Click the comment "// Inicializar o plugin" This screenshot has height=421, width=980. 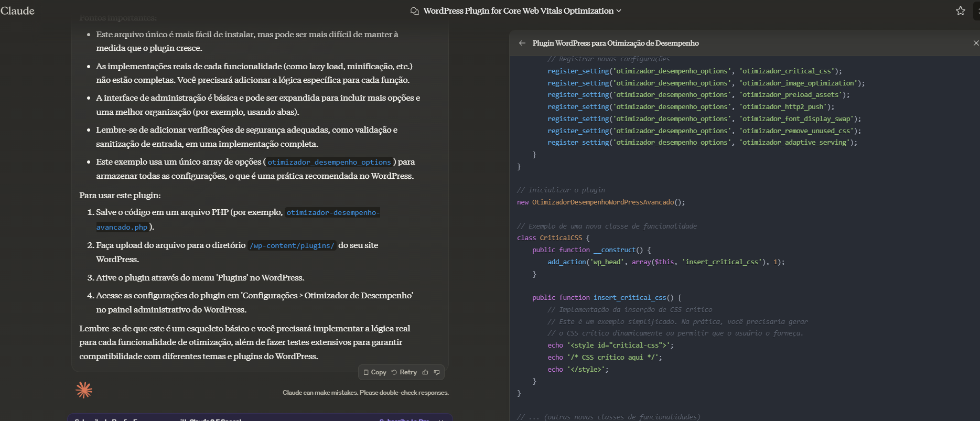click(x=561, y=190)
